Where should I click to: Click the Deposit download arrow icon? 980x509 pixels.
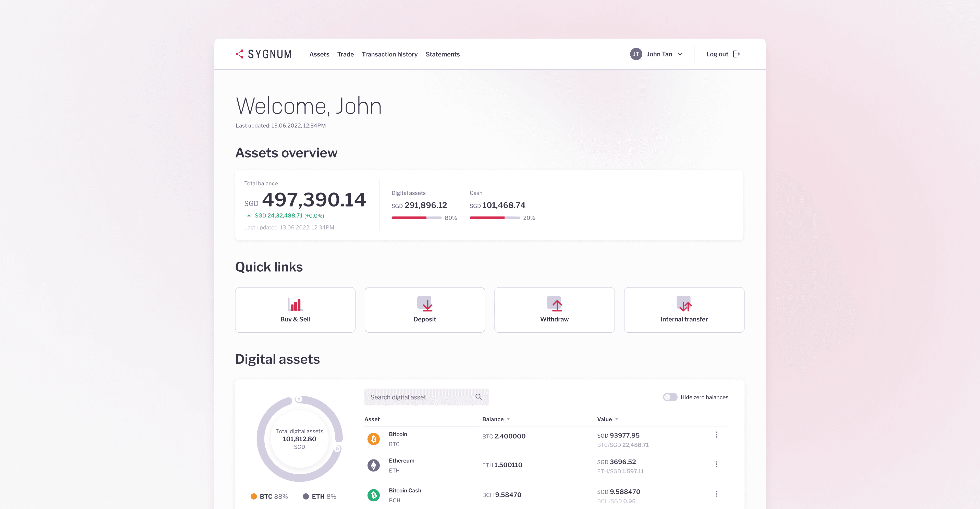[x=425, y=304]
